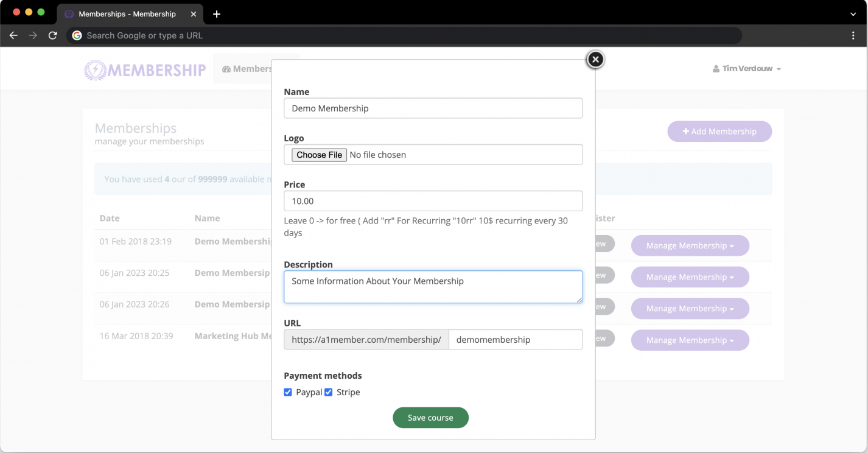Close the membership edit dialog
868x453 pixels.
(x=595, y=59)
